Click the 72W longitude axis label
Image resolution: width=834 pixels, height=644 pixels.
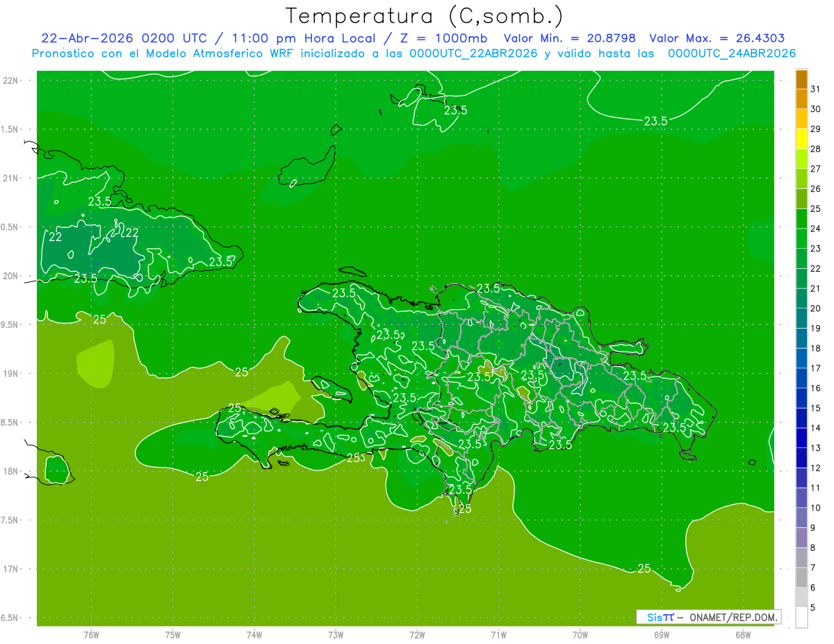coord(417,634)
